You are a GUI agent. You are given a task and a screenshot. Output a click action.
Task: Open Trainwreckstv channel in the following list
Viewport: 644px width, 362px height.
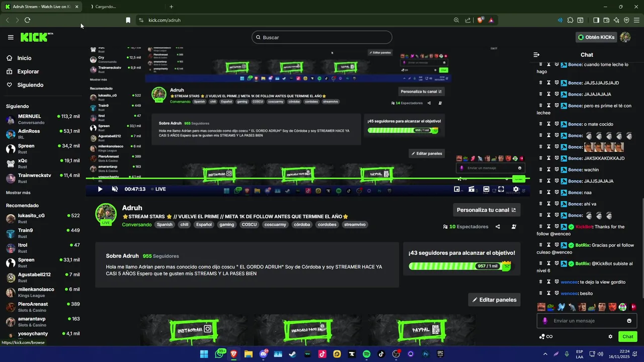click(x=43, y=178)
